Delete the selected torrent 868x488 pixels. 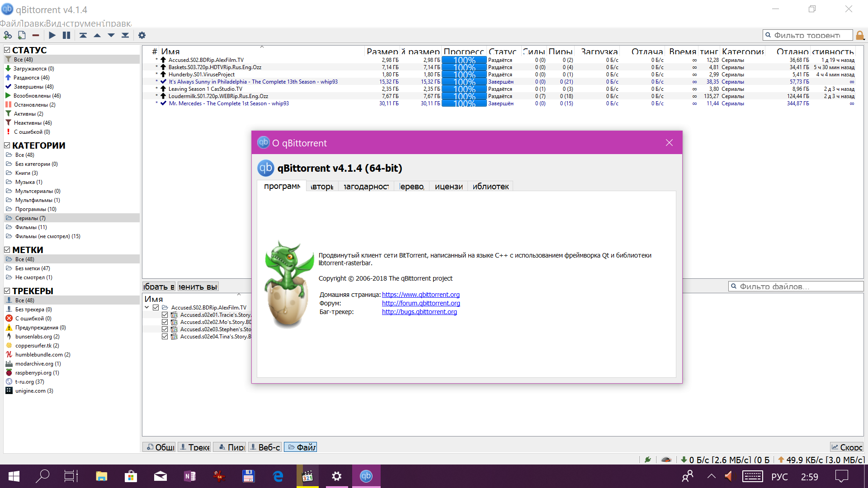point(36,35)
